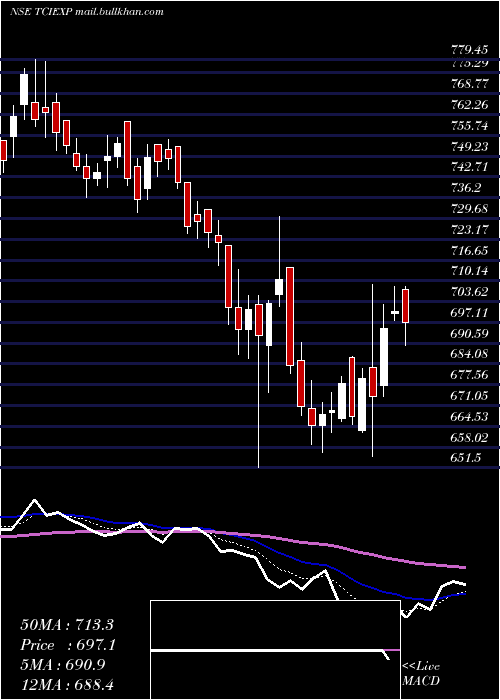Click the 12MA : 688.4 readout
500x700 pixels.
click(x=68, y=684)
